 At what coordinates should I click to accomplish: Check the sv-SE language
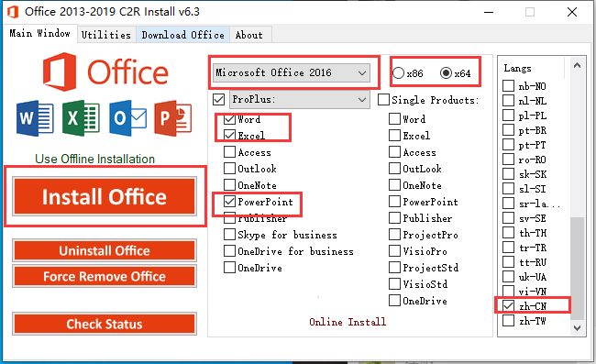pyautogui.click(x=508, y=218)
